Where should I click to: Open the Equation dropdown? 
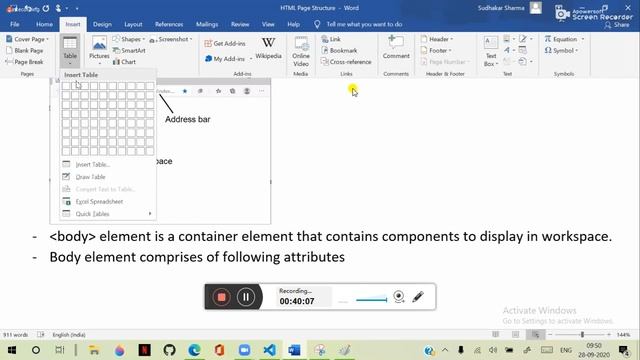[x=564, y=39]
